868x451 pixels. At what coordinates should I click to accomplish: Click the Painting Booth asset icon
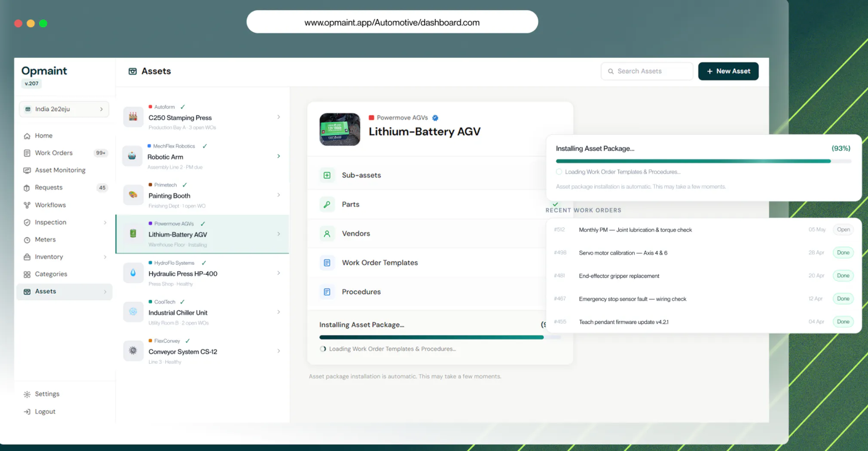click(x=133, y=195)
